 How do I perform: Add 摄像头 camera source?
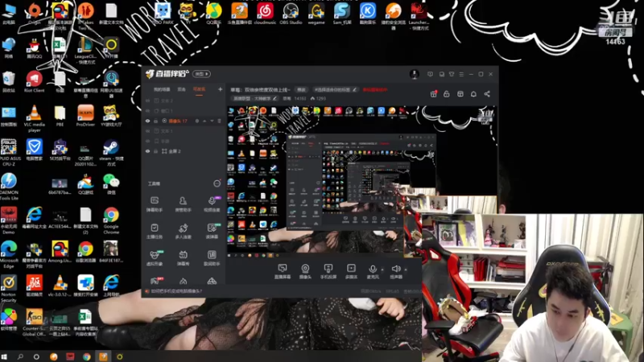pos(305,272)
